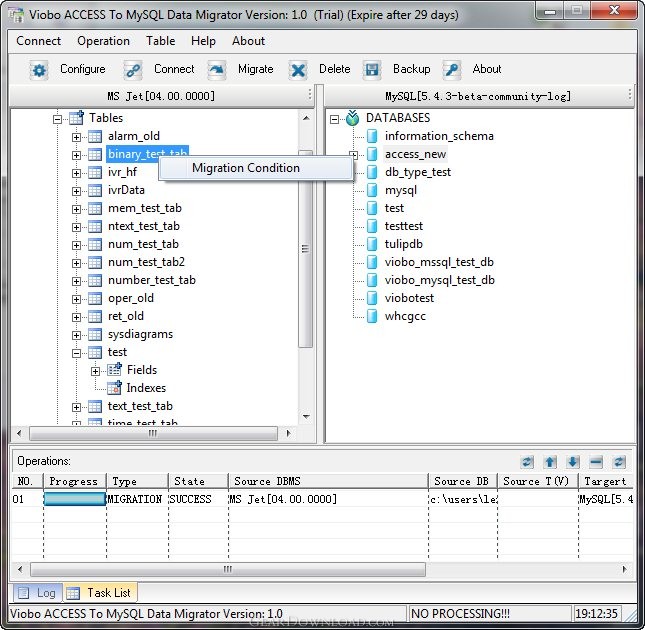Click the About key icon in toolbar
Image resolution: width=645 pixels, height=630 pixels.
tap(452, 70)
